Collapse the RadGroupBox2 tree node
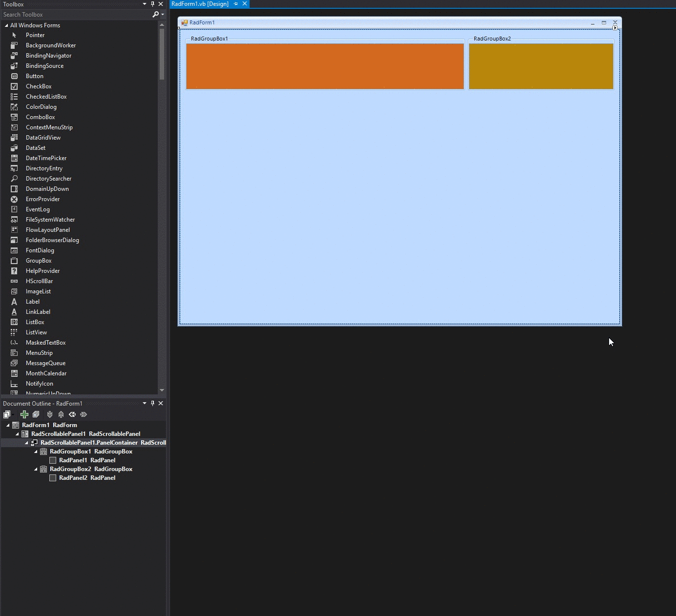Screen dimensions: 676x616 [36, 469]
